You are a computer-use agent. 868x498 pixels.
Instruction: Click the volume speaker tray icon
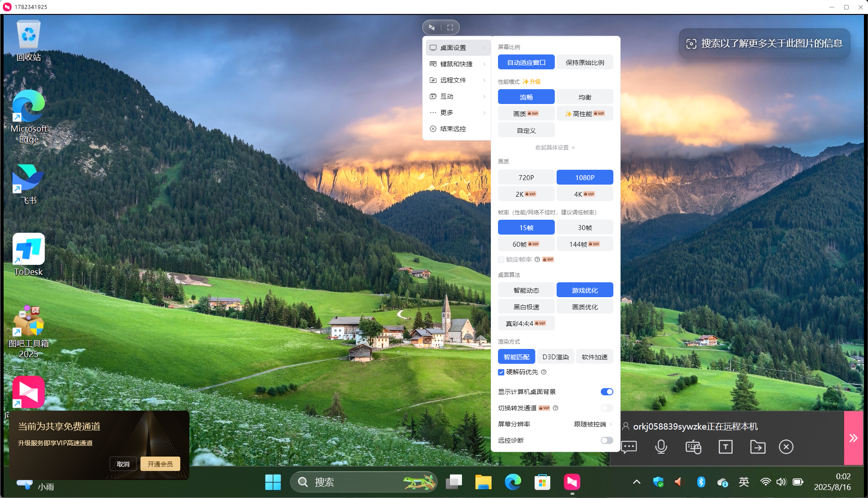pos(781,482)
